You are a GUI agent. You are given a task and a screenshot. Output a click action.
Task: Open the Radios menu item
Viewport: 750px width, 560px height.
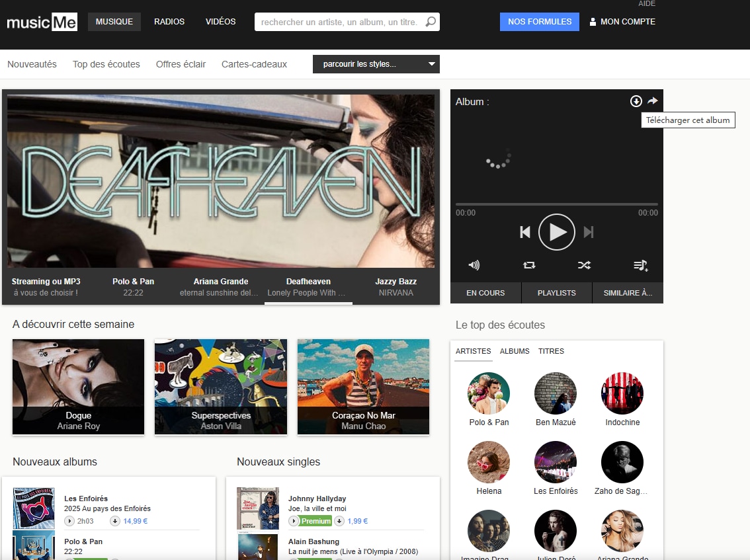[x=169, y=22]
